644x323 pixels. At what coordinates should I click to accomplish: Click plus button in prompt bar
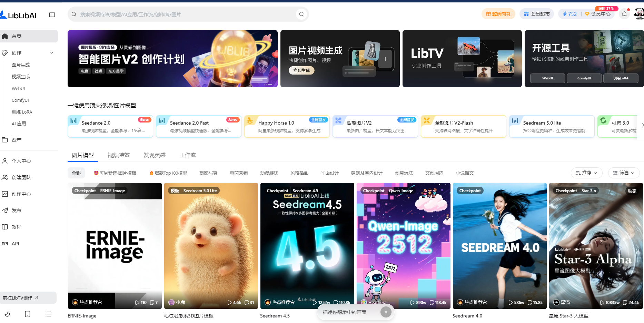tap(386, 312)
